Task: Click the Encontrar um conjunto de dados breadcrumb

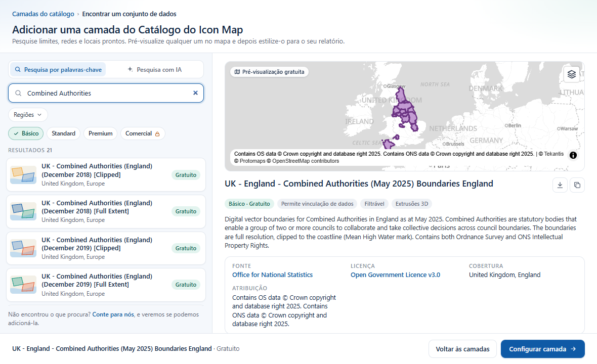Action: point(129,14)
